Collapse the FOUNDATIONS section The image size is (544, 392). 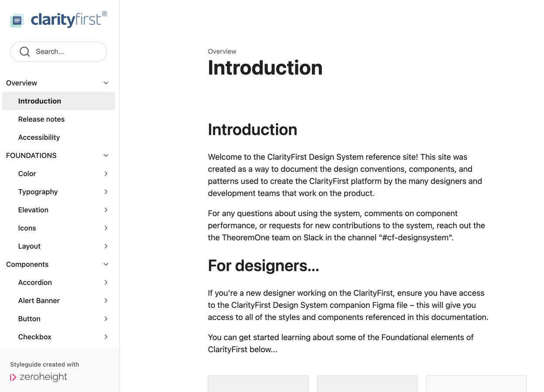coord(106,155)
